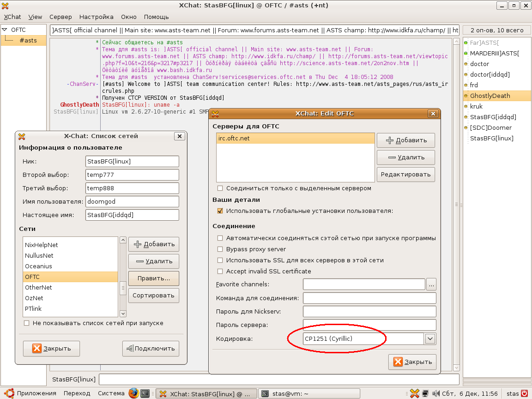
Task: Open the Приложения applications menu
Action: 30,393
